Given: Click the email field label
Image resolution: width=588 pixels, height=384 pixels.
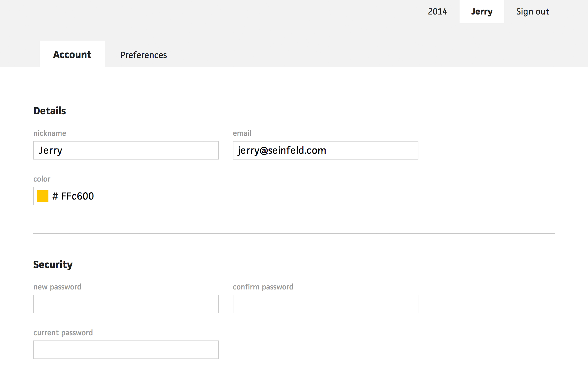Looking at the screenshot, I should coord(242,133).
